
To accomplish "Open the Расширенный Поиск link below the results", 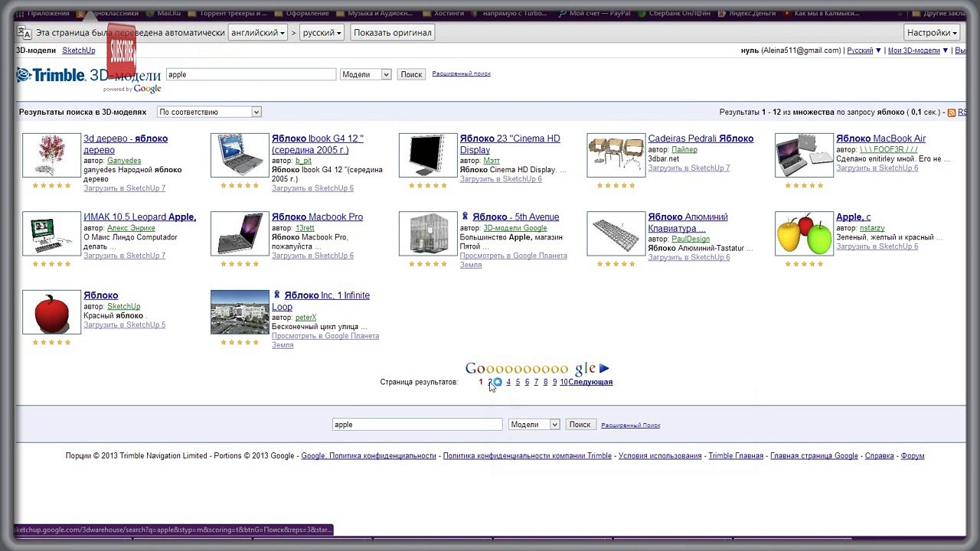I will [630, 425].
